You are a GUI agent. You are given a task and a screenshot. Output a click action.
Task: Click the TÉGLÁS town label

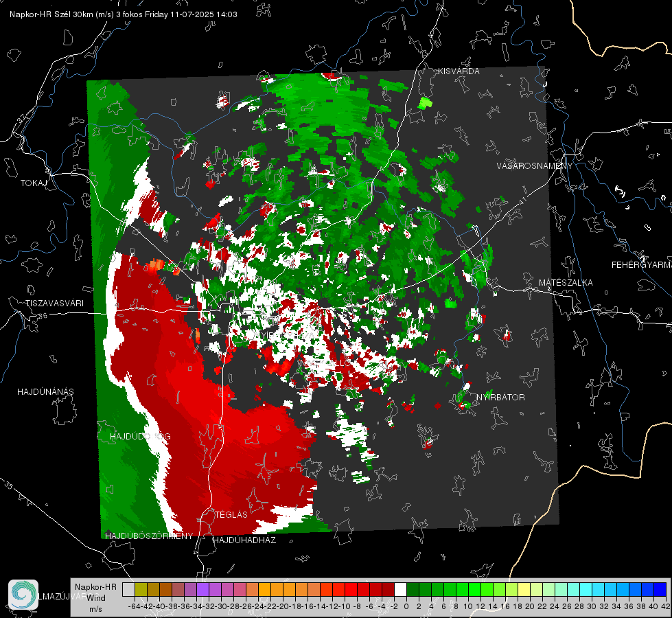click(231, 515)
